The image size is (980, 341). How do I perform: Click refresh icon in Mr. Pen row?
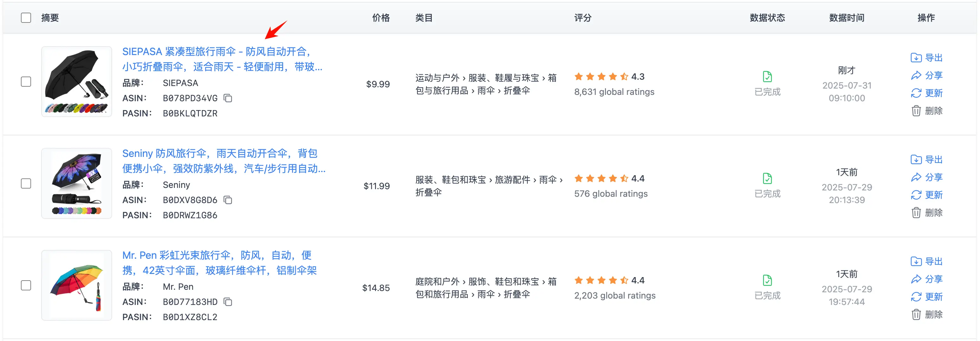click(x=916, y=297)
